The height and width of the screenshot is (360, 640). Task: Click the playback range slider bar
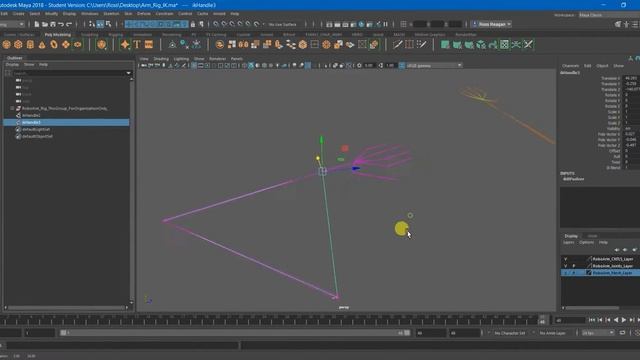236,333
